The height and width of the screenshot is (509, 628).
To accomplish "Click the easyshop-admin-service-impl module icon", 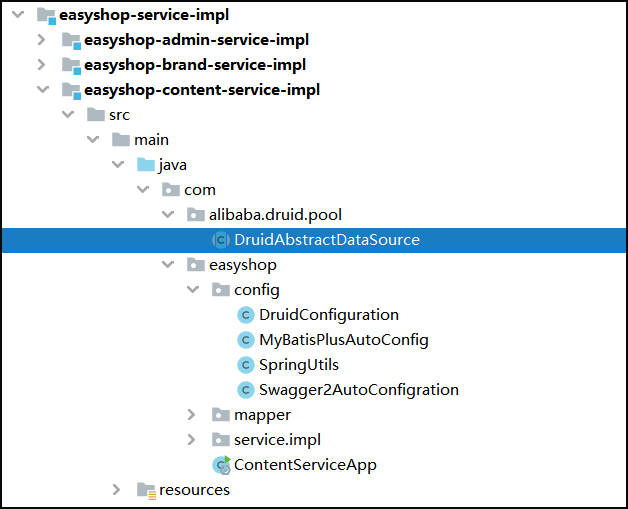I will click(x=71, y=41).
